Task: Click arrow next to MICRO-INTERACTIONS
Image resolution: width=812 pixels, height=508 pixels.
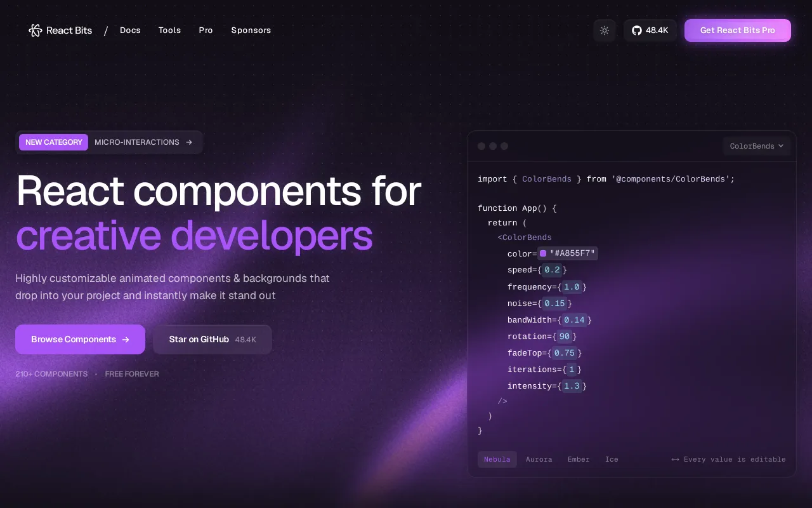Action: (189, 142)
